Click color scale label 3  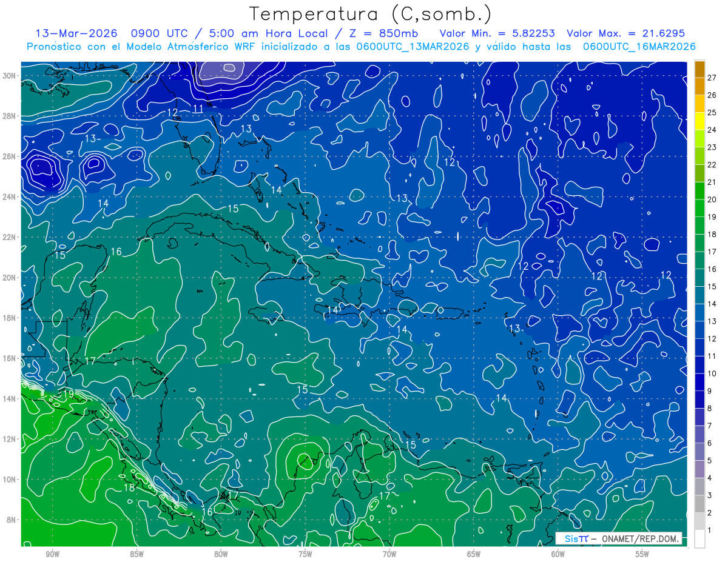click(x=710, y=495)
